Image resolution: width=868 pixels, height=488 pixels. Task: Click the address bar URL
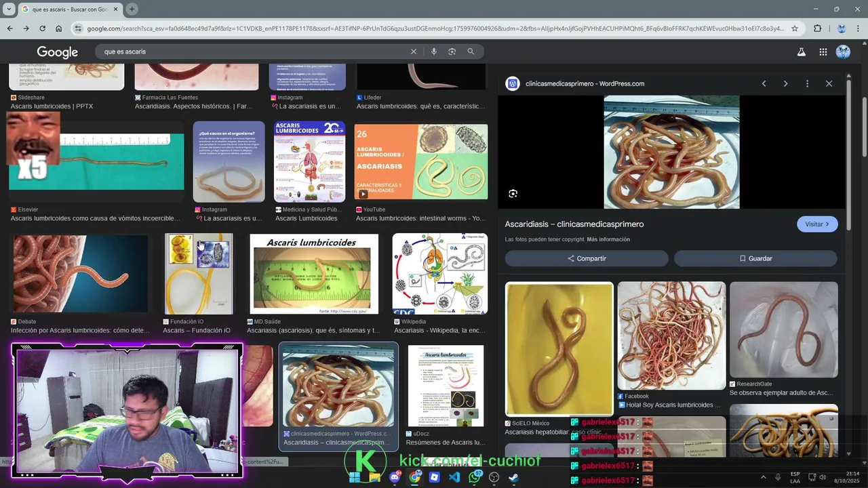point(434,28)
